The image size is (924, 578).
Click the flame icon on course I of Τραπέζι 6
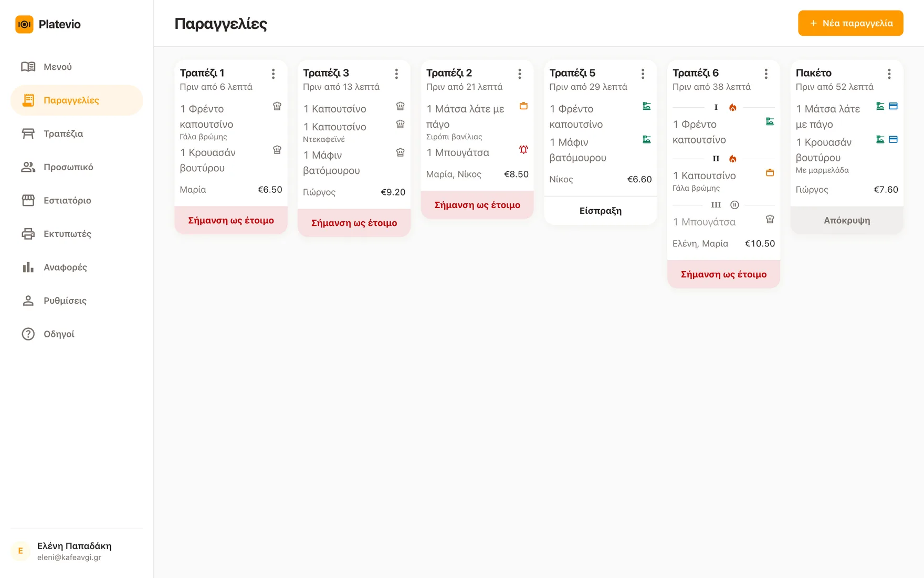[732, 108]
